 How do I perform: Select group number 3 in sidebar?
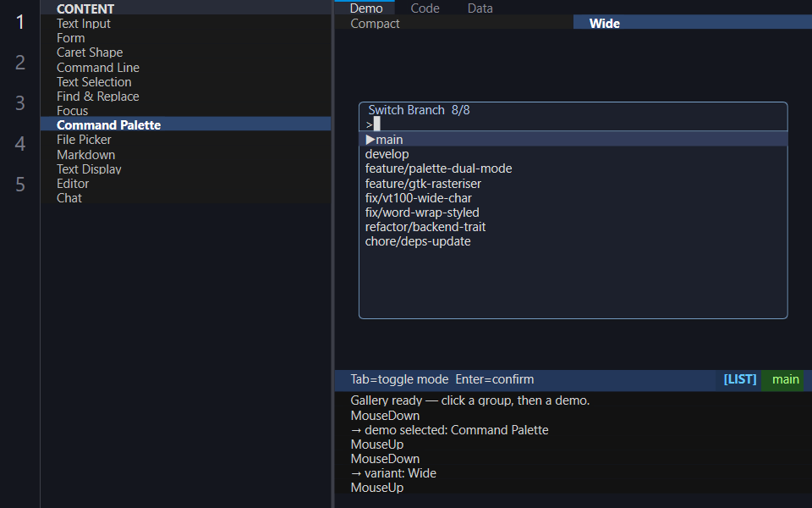(19, 102)
